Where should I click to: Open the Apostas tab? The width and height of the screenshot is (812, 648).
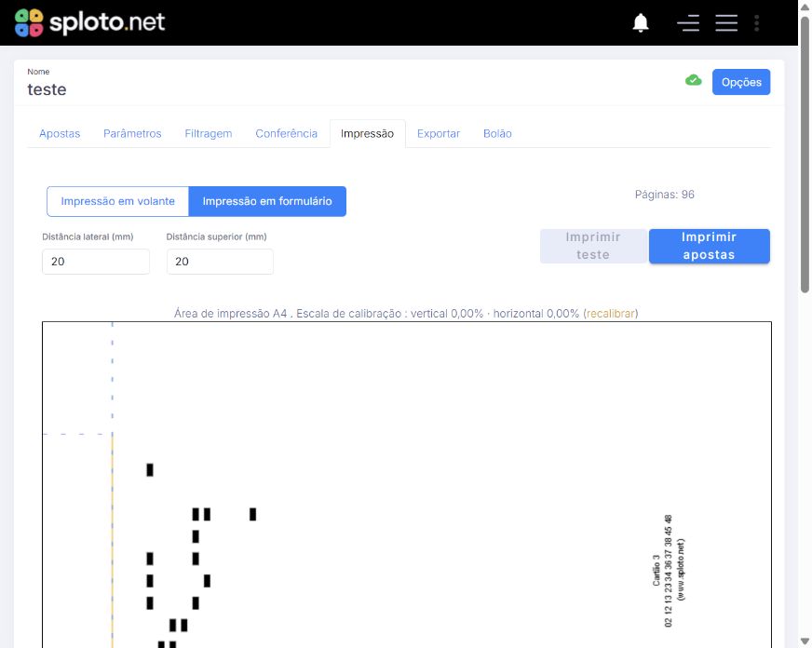coord(60,133)
